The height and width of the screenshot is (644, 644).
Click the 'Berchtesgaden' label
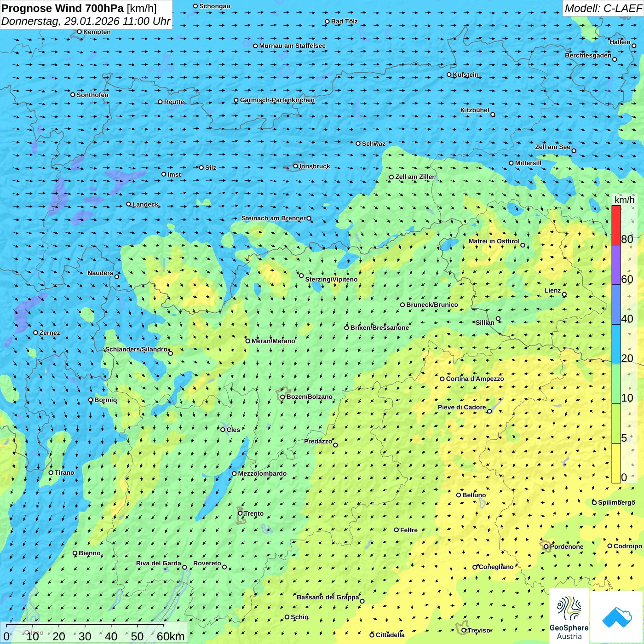(588, 55)
